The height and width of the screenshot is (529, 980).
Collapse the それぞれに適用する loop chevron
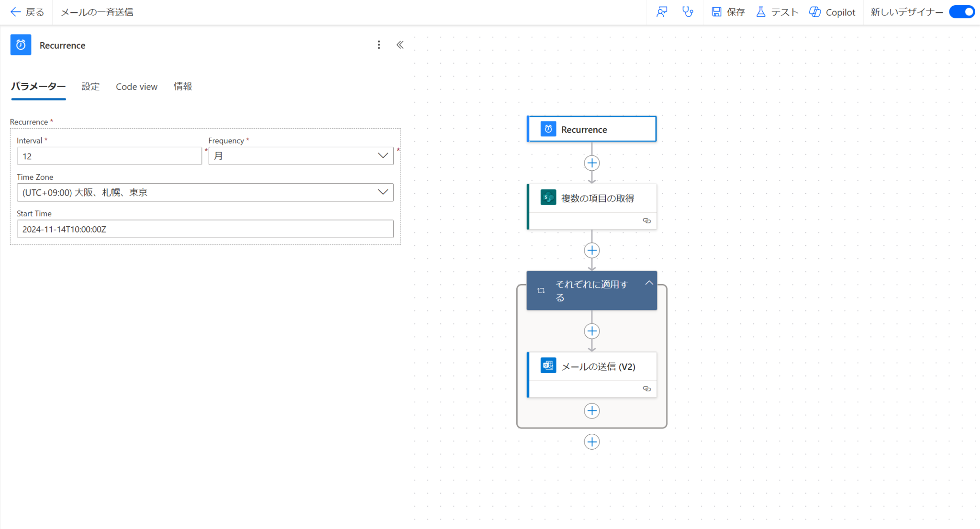pos(649,283)
